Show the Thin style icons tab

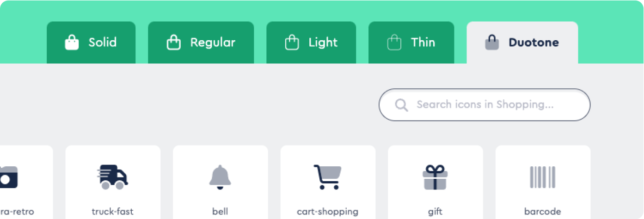pos(411,43)
